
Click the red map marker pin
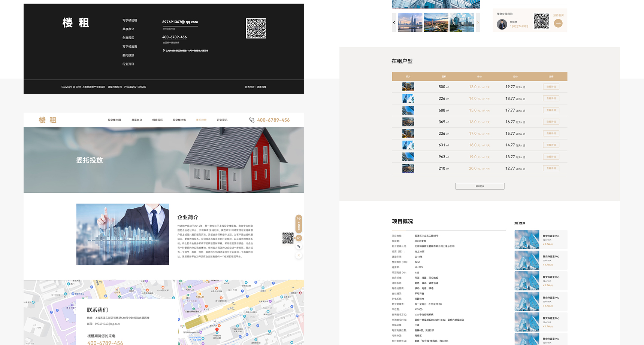[217, 330]
